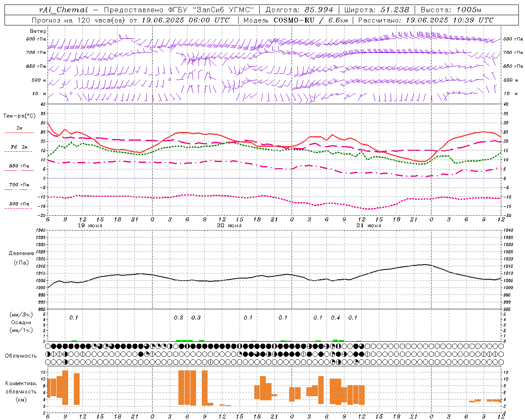Click the dash-dot line sample under '700 гПа' legend
The image size is (525, 420).
[18, 189]
